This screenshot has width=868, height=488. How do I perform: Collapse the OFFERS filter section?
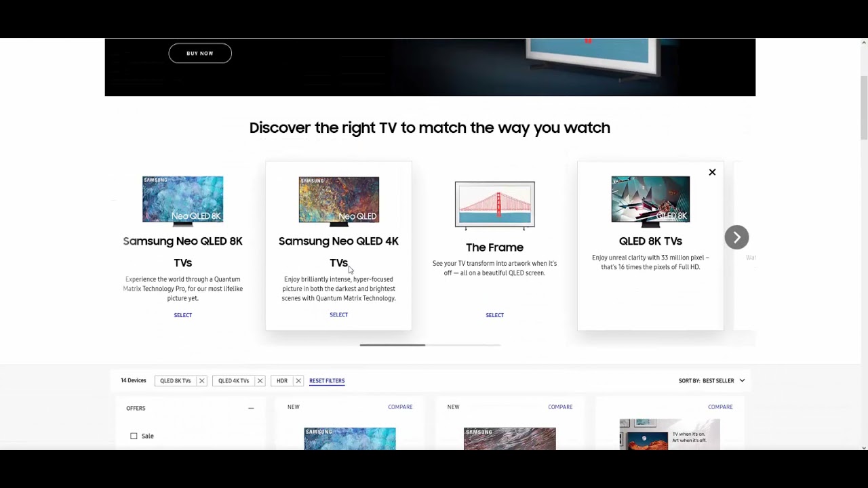(x=251, y=408)
